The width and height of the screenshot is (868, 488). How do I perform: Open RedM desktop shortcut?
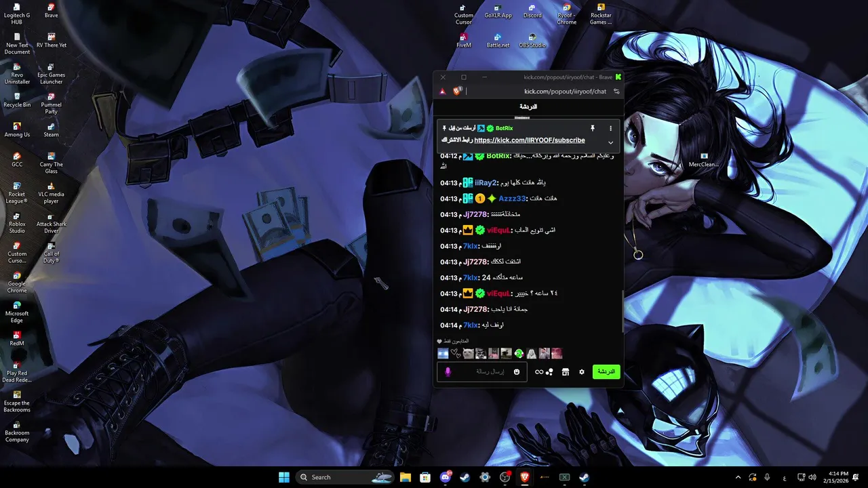point(16,338)
